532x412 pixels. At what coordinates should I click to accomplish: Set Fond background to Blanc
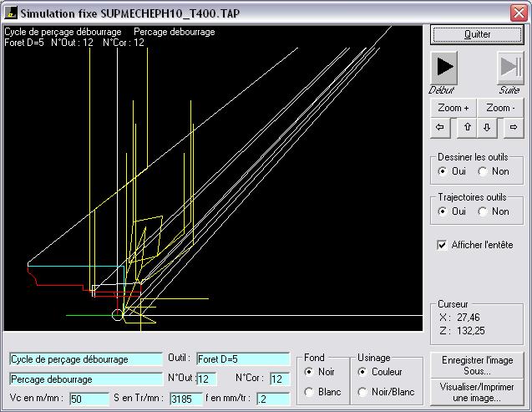tap(310, 392)
